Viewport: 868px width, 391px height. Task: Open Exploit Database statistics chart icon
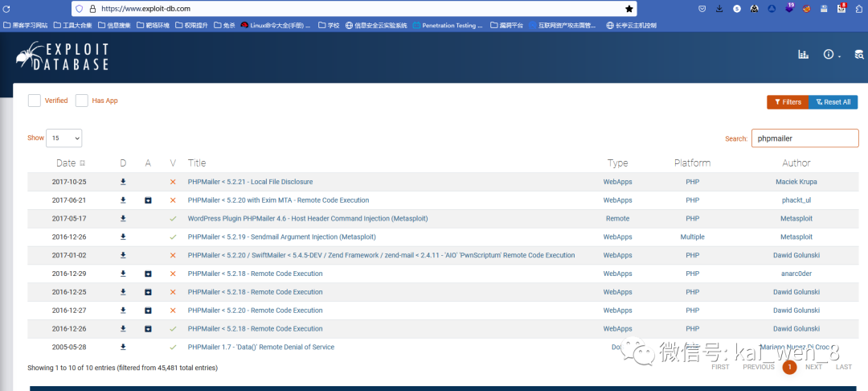click(803, 54)
